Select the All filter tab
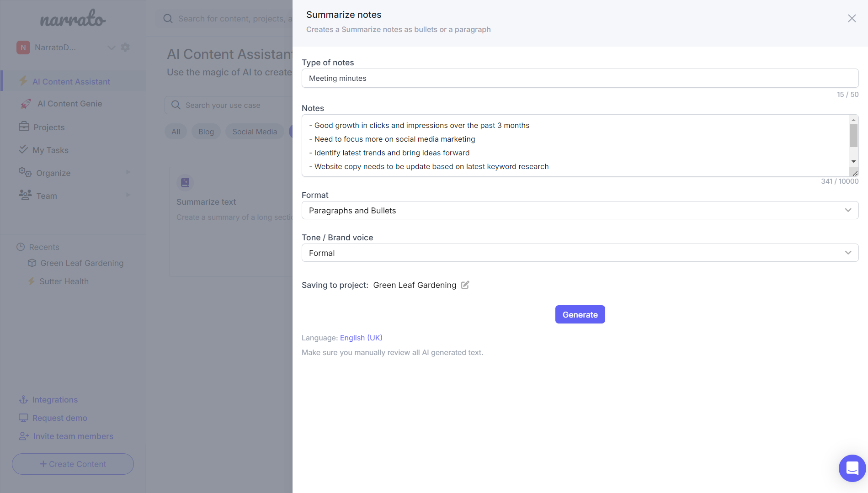 point(176,132)
